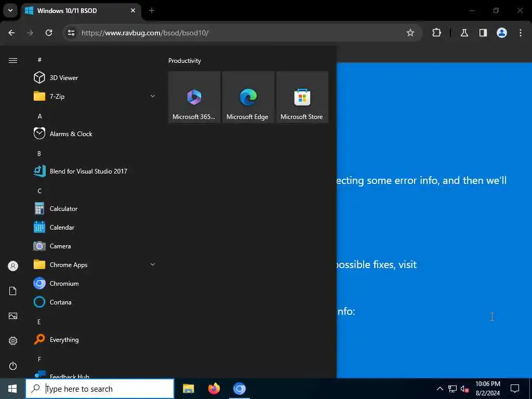Jump to the B letter heading
Image resolution: width=532 pixels, height=399 pixels.
(39, 153)
